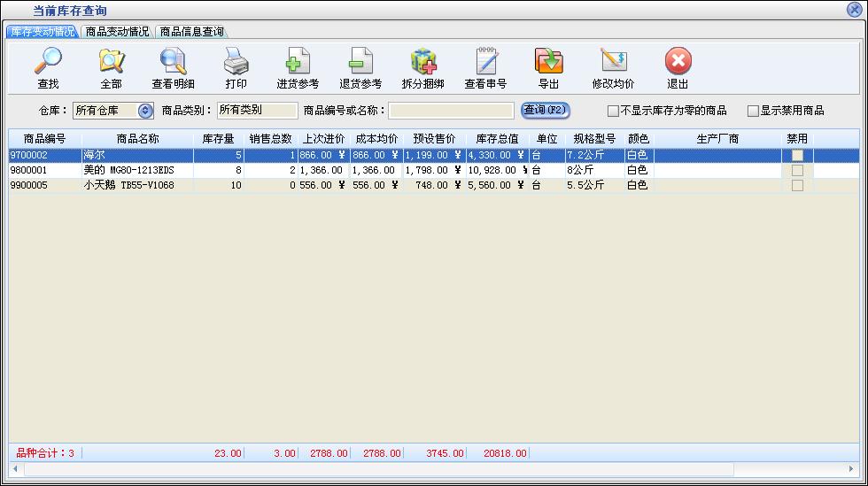Screen dimensions: 868x486
Task: Click the red 退出 exit icon
Action: click(678, 62)
